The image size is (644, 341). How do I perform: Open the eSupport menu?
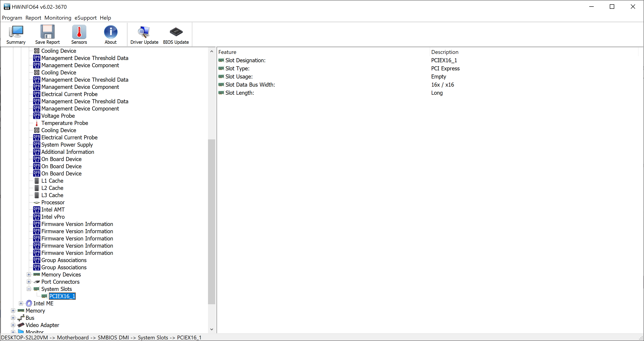85,18
